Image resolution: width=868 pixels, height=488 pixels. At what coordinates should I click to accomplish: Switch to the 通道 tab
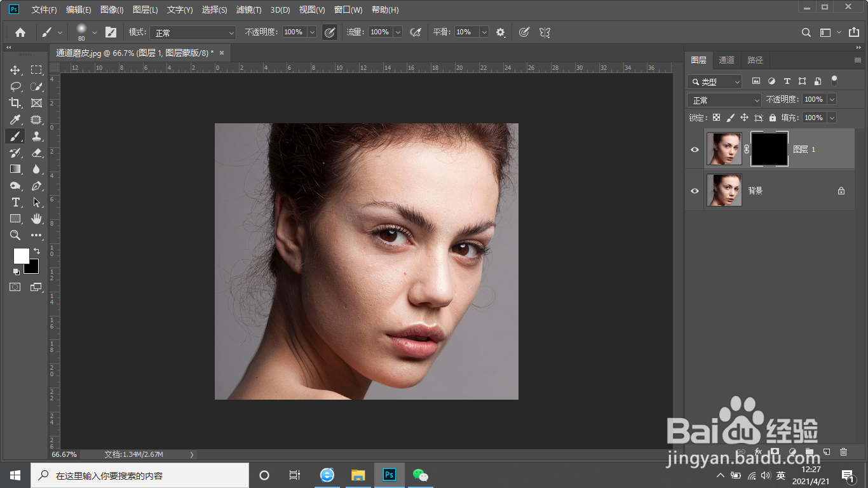tap(726, 60)
